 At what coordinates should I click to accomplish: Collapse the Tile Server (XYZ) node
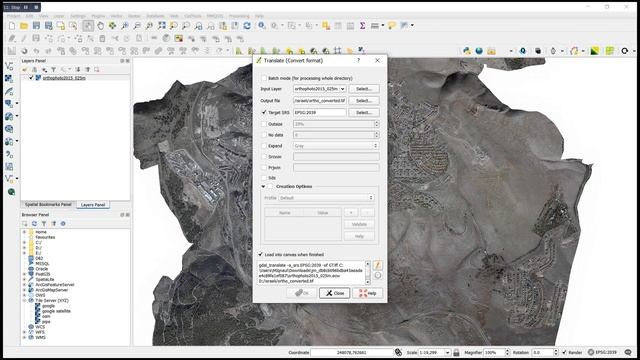(x=24, y=300)
